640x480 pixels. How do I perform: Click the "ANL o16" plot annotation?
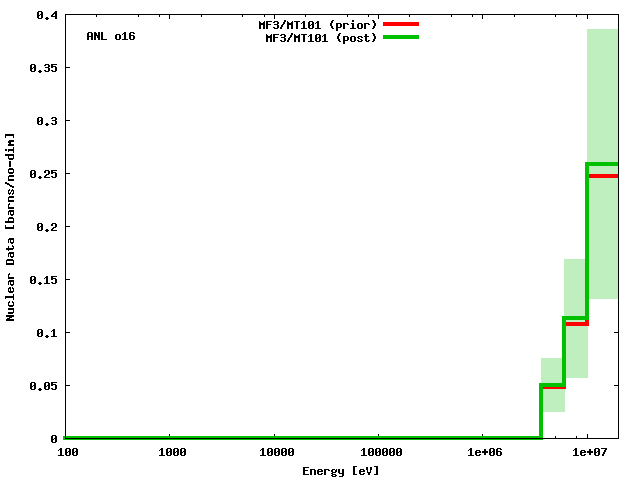point(111,36)
